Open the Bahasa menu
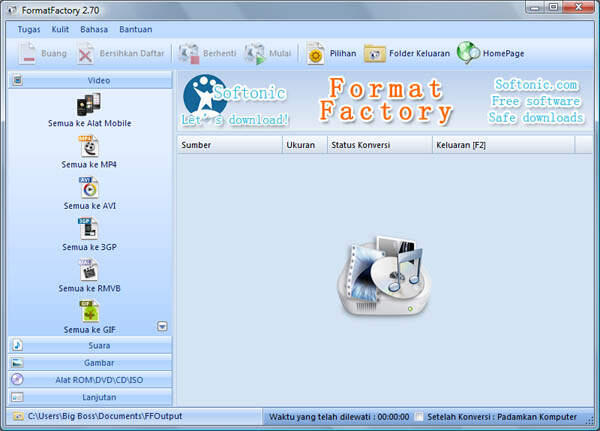The image size is (600, 431). point(94,29)
